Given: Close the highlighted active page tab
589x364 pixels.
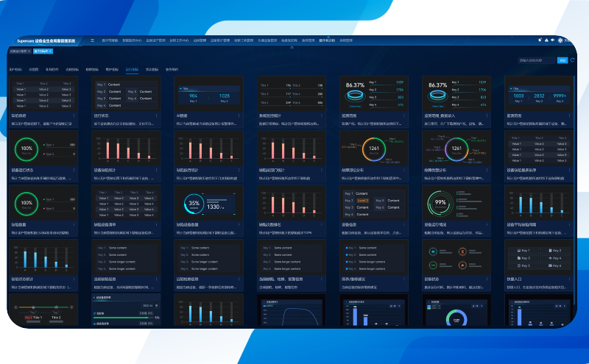Looking at the screenshot, I should [x=50, y=51].
